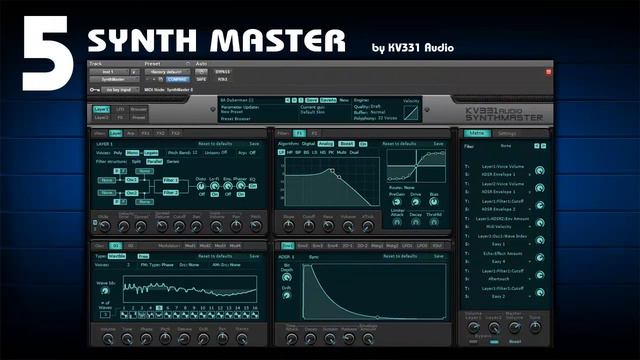Viewport: 640px width, 360px height.
Task: Select Parallel filter structure
Action: click(154, 161)
